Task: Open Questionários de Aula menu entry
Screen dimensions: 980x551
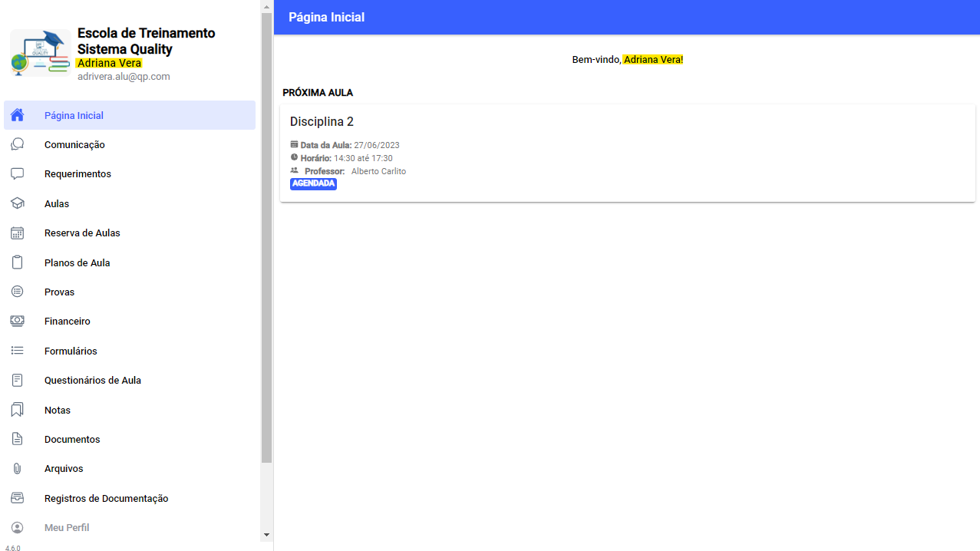Action: point(92,381)
